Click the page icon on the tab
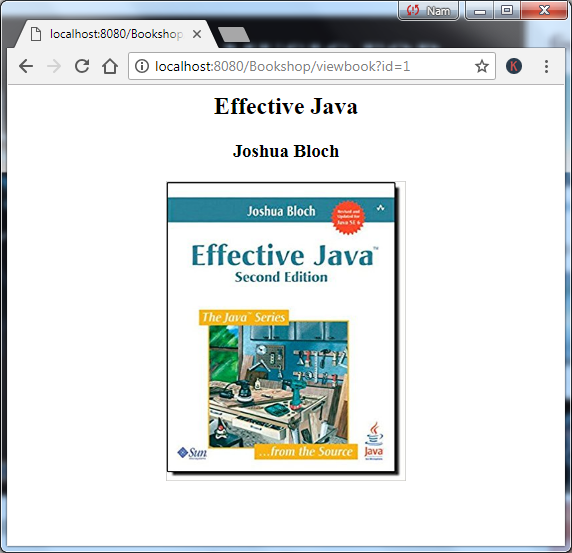 36,34
